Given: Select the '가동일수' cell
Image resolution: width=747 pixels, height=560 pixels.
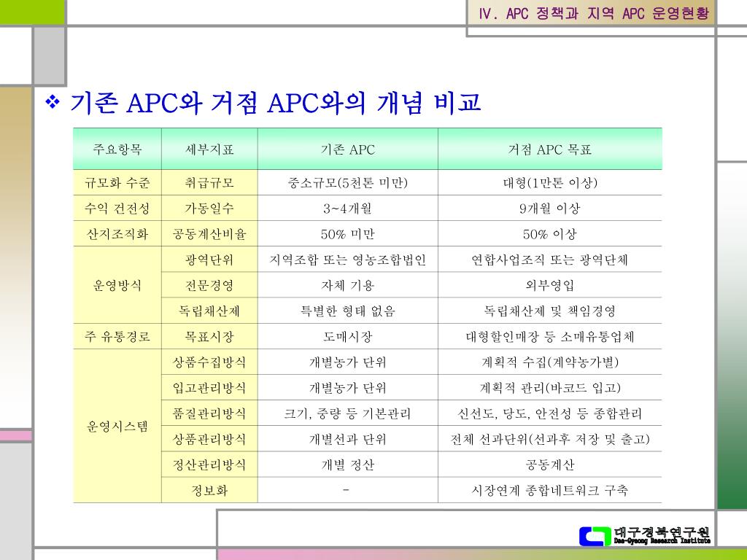Looking at the screenshot, I should 209,208.
